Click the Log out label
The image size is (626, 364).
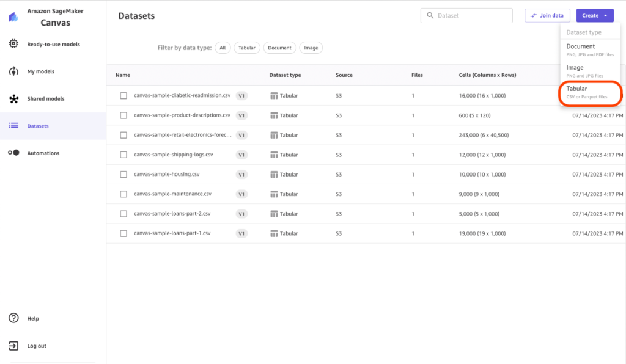[37, 346]
